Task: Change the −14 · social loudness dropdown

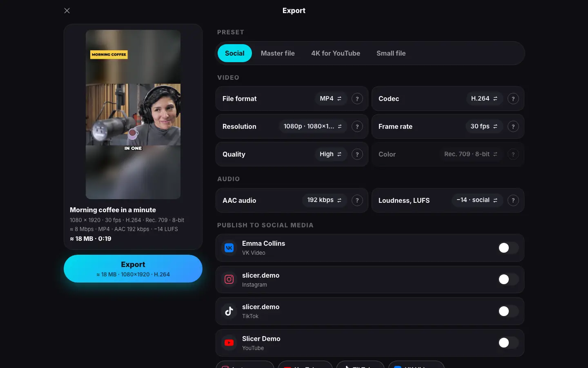Action: (x=477, y=200)
